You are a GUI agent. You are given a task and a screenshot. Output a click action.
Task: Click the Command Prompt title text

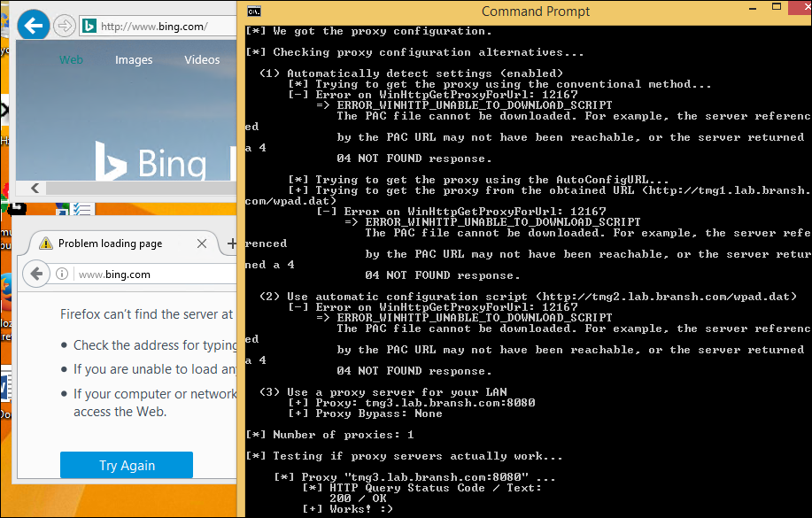click(536, 12)
